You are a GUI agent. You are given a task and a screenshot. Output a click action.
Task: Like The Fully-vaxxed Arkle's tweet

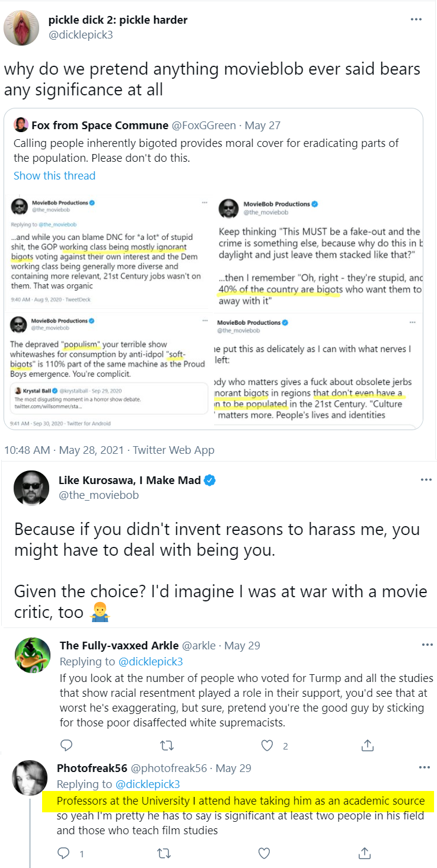click(x=268, y=745)
